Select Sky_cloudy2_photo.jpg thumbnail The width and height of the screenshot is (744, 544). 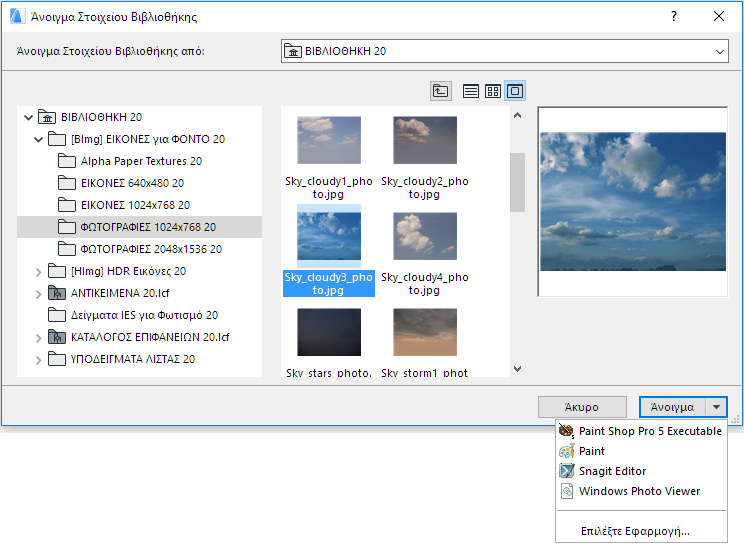click(x=425, y=140)
